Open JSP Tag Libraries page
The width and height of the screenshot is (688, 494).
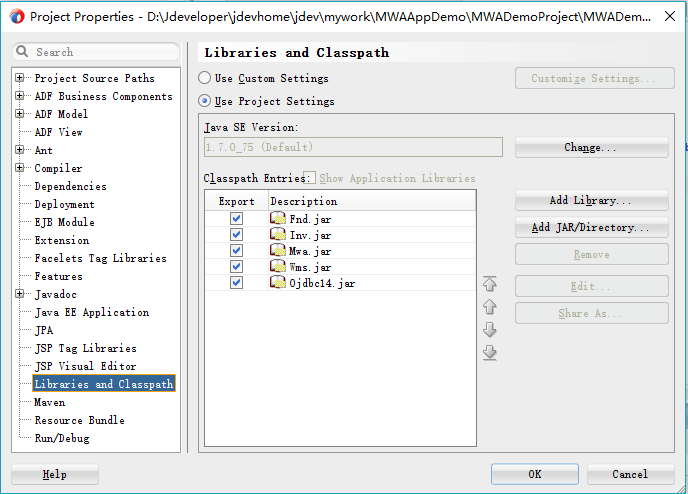[x=86, y=348]
